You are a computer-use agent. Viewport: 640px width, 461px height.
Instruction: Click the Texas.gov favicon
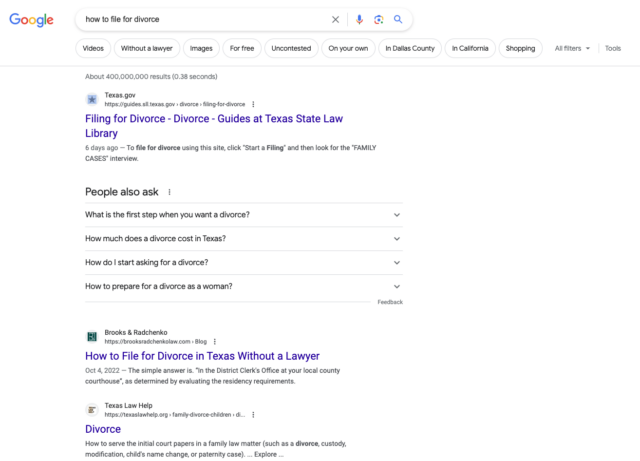pos(92,99)
